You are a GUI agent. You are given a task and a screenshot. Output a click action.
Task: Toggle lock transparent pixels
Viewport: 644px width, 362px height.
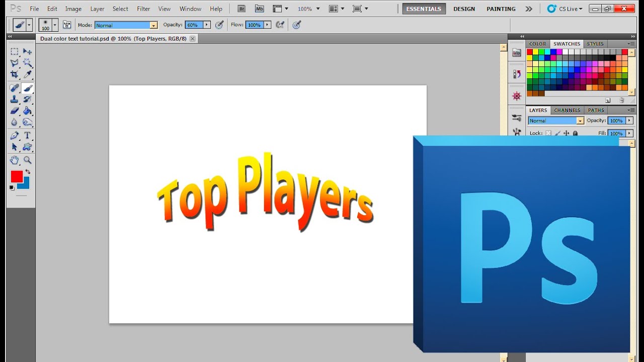[x=548, y=133]
